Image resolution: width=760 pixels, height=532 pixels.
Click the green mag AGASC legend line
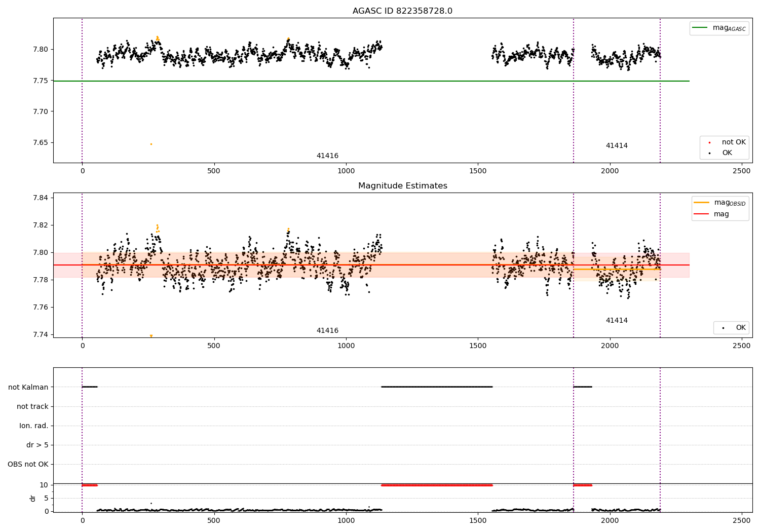coord(700,28)
